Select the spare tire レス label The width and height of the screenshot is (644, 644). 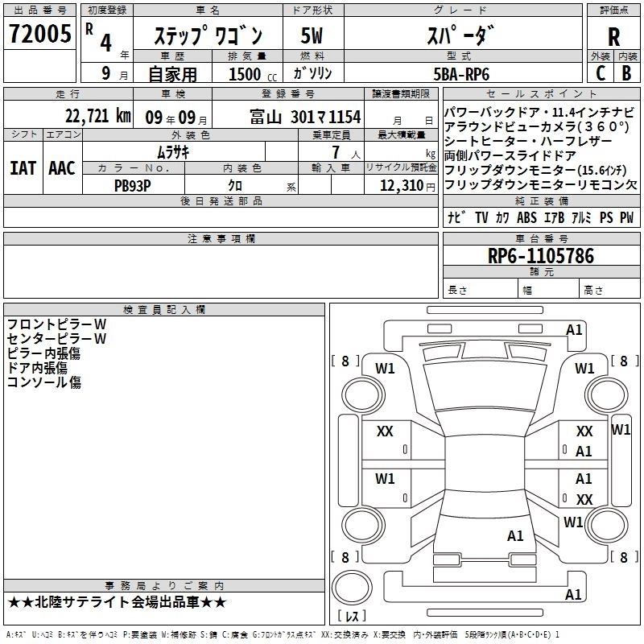[352, 616]
